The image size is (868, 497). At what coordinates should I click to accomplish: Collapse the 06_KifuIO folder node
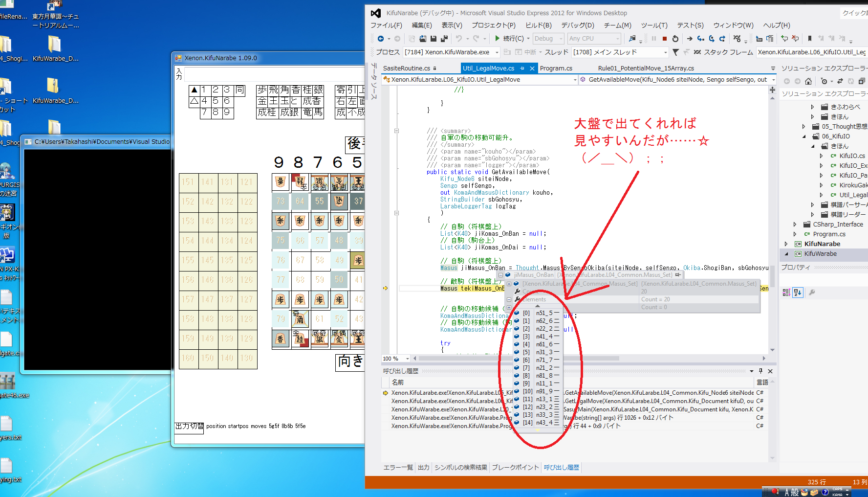click(x=804, y=136)
